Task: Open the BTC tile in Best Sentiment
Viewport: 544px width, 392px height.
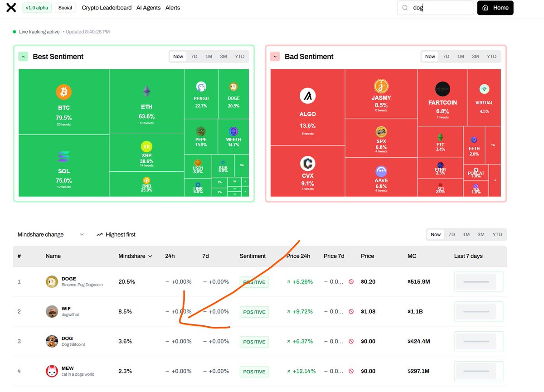Action: (x=63, y=102)
